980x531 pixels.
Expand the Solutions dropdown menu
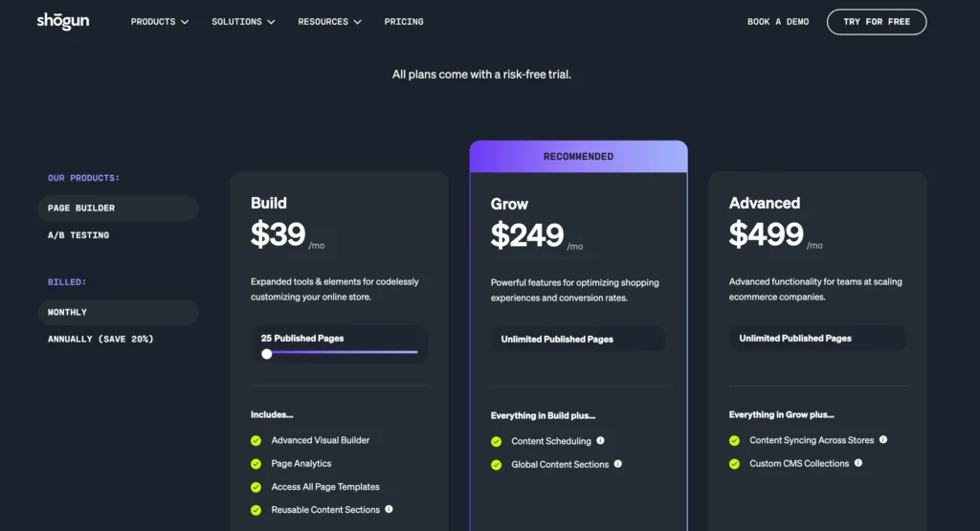(243, 22)
